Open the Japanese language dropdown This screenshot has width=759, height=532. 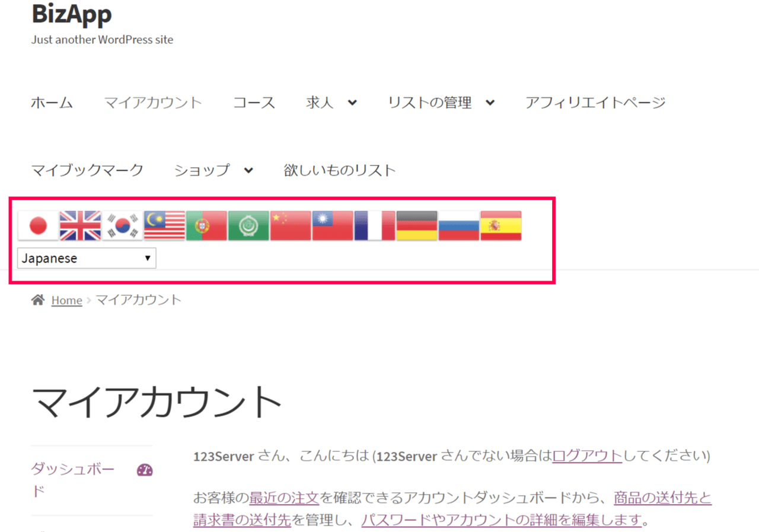pyautogui.click(x=87, y=259)
